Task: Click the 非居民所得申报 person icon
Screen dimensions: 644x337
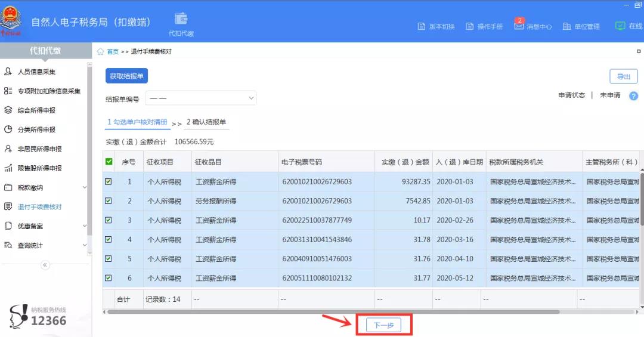Action: [8, 149]
